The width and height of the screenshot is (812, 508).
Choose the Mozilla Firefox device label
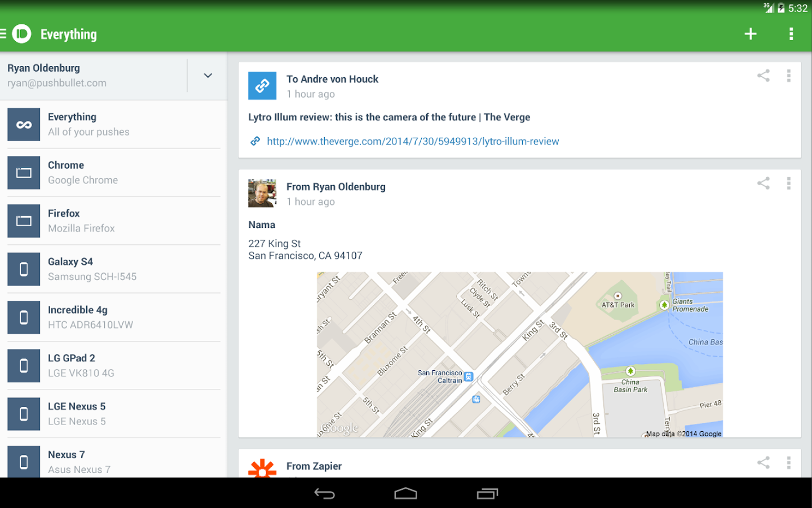pos(81,228)
